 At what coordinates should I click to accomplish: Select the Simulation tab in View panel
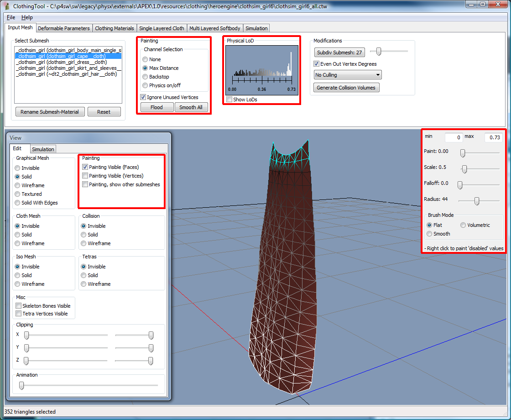coord(43,149)
